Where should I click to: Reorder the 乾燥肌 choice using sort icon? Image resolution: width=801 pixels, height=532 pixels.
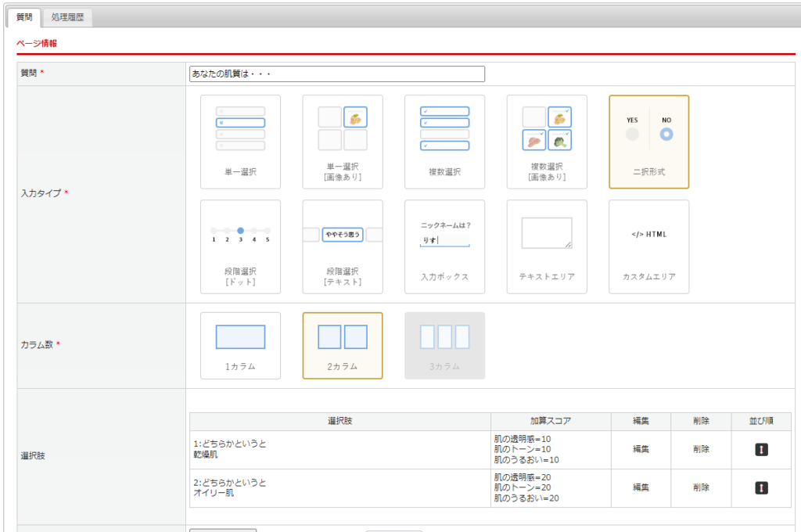tap(761, 450)
